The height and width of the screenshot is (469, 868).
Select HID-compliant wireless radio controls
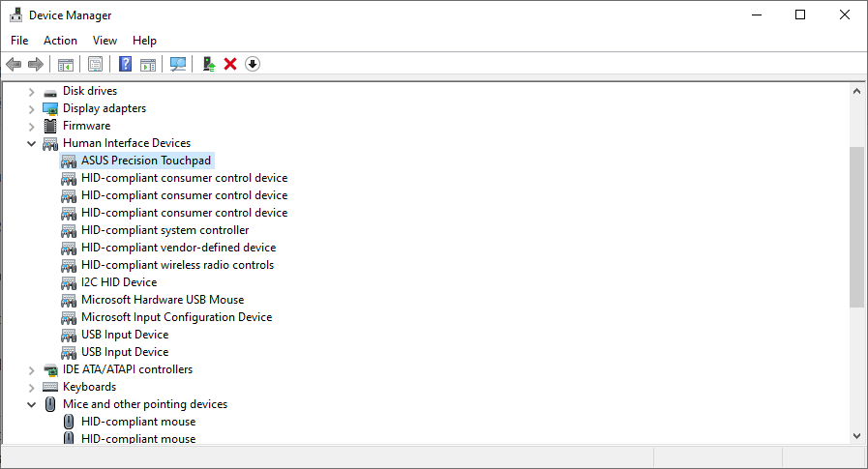pyautogui.click(x=177, y=265)
